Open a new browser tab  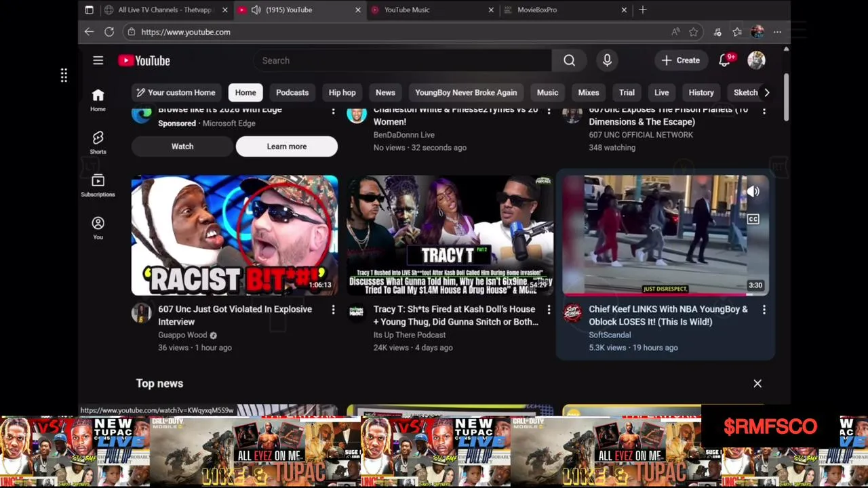click(x=642, y=9)
